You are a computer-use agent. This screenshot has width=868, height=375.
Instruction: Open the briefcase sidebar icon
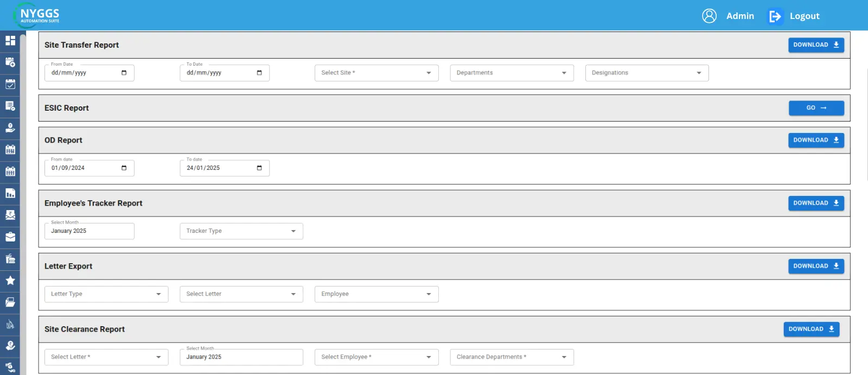click(x=10, y=237)
